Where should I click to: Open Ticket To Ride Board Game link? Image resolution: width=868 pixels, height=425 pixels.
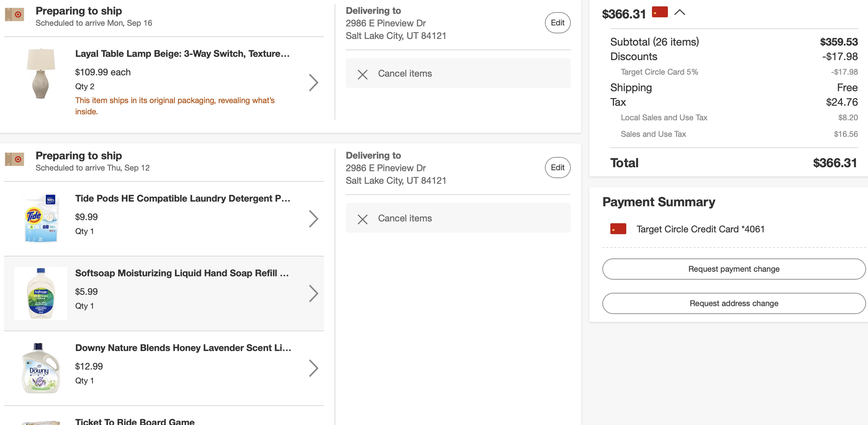pos(135,422)
